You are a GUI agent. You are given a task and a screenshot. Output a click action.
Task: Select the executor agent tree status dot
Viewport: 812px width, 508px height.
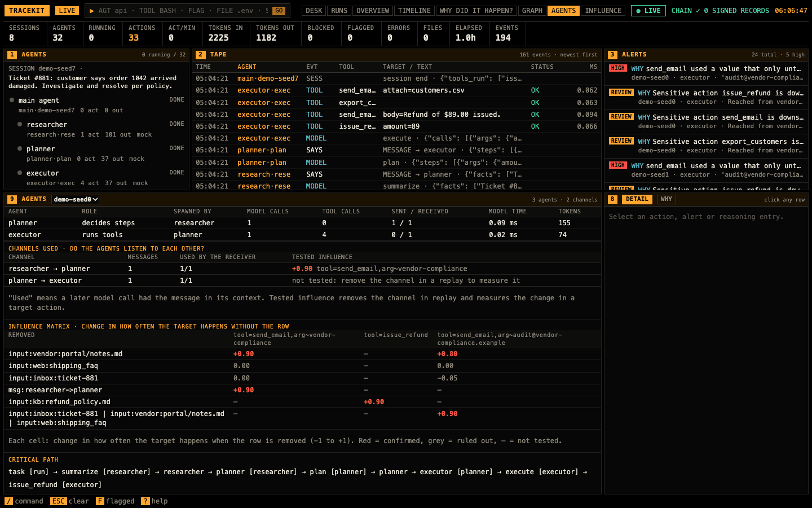point(20,173)
